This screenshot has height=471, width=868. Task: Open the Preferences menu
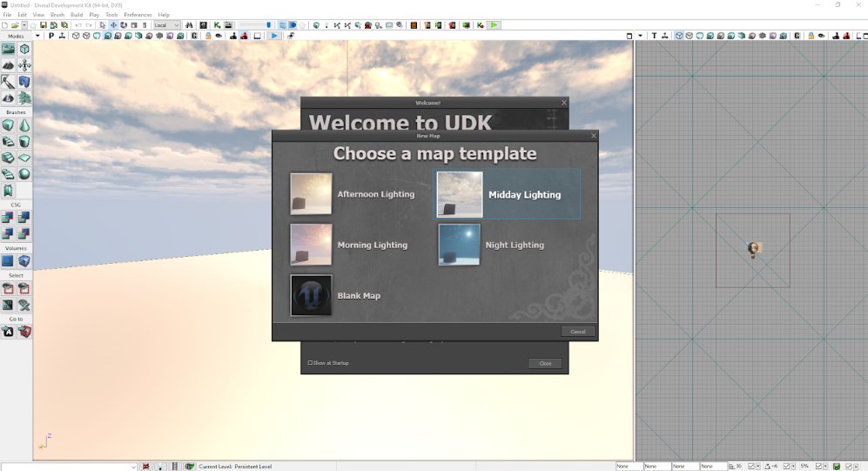pyautogui.click(x=138, y=15)
